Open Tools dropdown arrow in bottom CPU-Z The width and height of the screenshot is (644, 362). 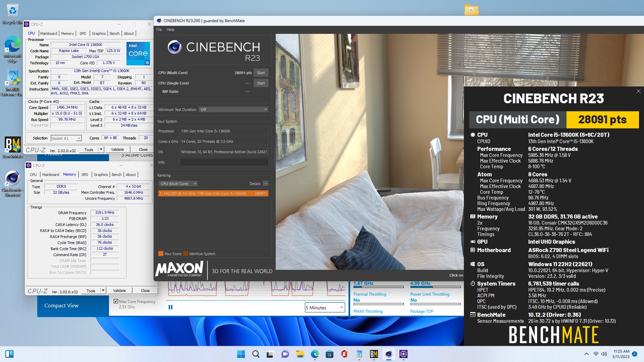(x=103, y=291)
